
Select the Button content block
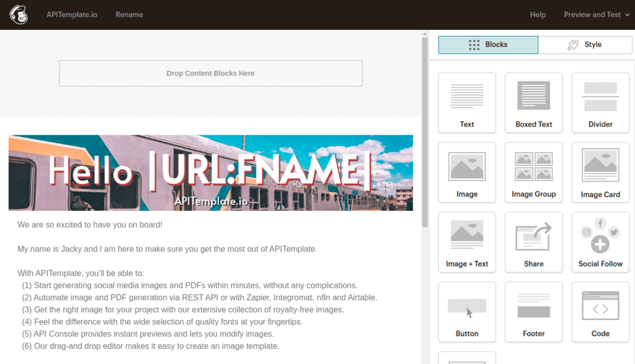[x=467, y=312]
